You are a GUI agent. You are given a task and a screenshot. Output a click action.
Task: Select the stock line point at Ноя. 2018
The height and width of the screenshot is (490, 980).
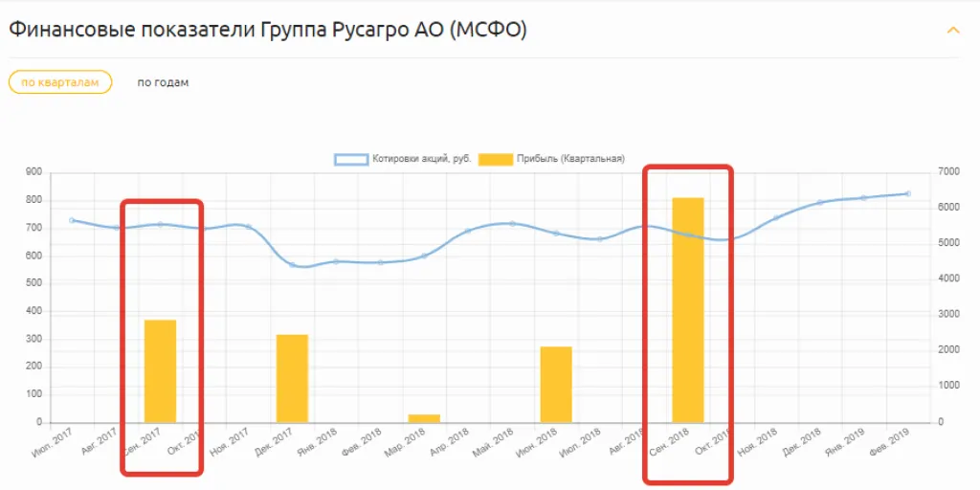[776, 217]
